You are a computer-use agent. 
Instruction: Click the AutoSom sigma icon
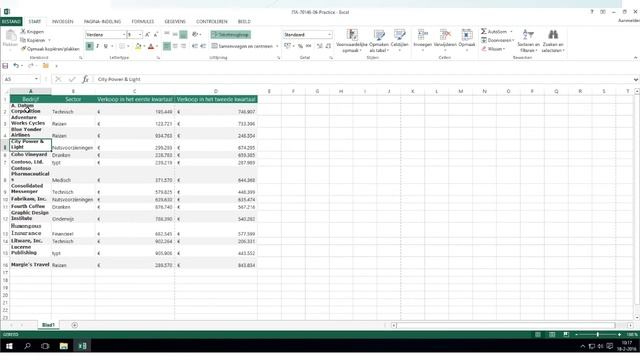pos(484,31)
